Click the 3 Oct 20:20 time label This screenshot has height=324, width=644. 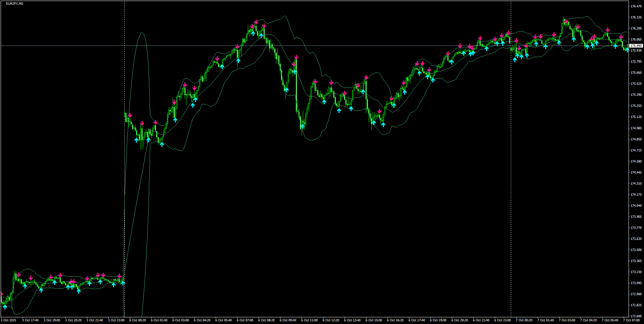pos(73,320)
